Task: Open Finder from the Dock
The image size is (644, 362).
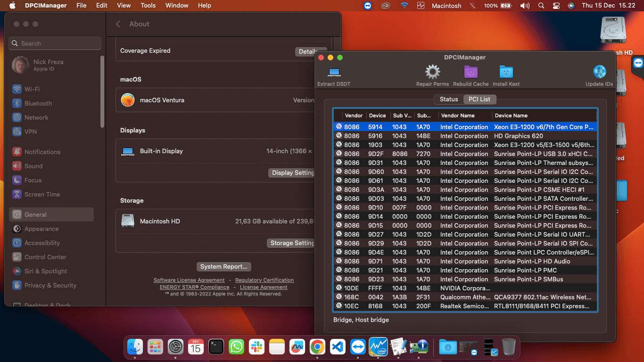Action: 135,347
